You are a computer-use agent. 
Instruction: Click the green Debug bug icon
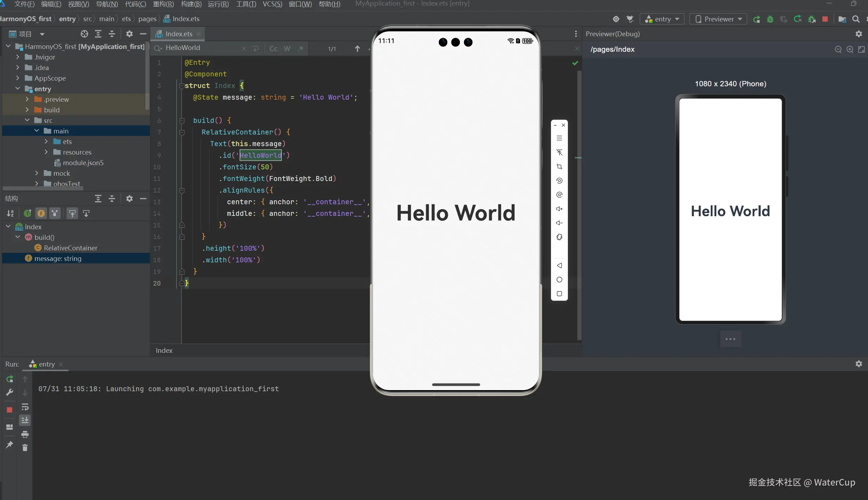click(x=770, y=19)
